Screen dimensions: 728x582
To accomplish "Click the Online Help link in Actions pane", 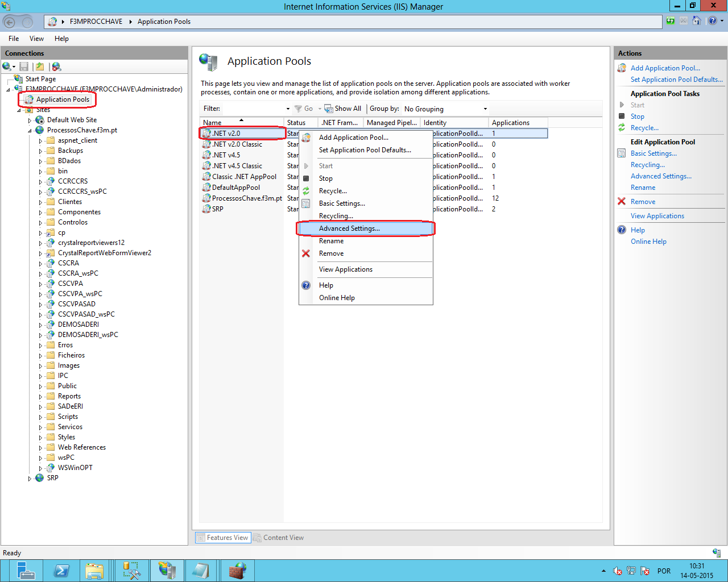I will pos(648,242).
